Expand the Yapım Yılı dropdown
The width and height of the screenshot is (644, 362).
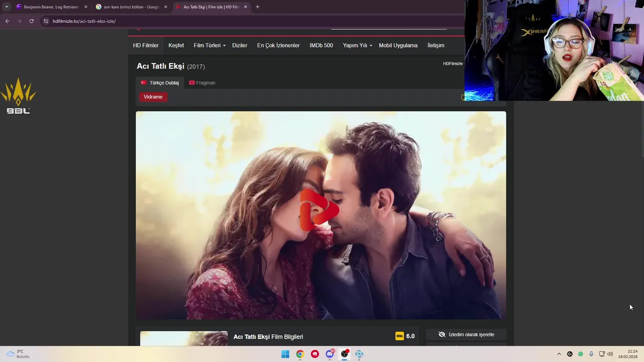coord(357,45)
